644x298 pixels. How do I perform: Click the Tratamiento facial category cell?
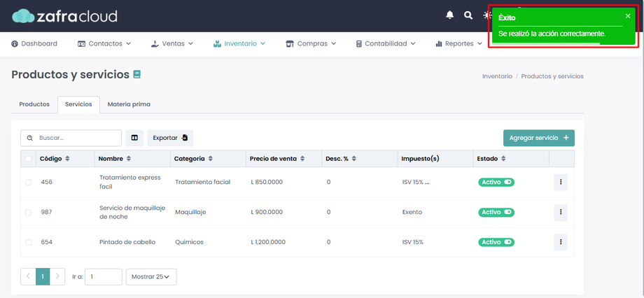[203, 183]
